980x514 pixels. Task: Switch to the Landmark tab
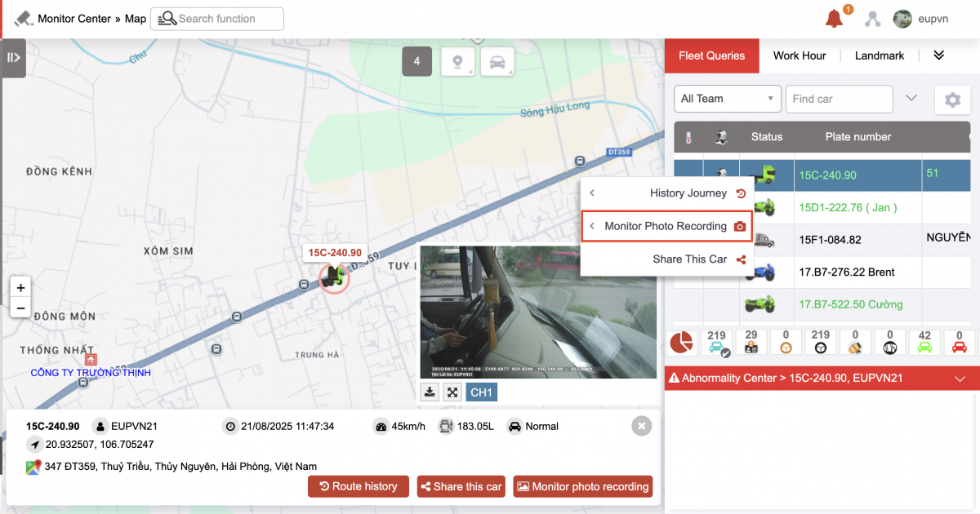pos(880,55)
